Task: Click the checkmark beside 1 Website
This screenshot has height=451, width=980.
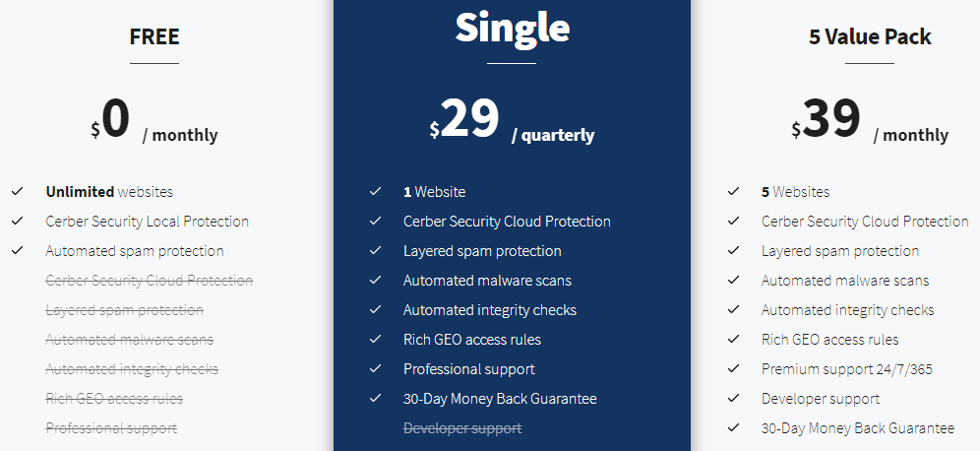Action: [x=375, y=192]
